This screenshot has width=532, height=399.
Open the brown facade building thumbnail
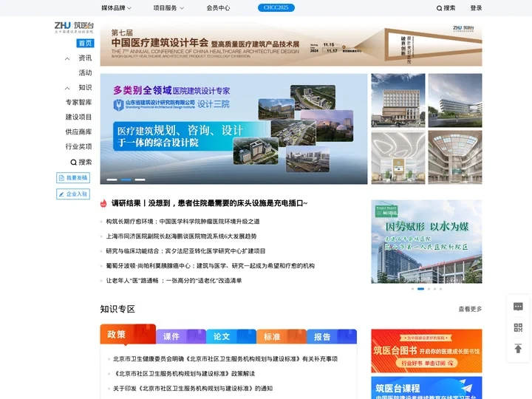(398, 100)
